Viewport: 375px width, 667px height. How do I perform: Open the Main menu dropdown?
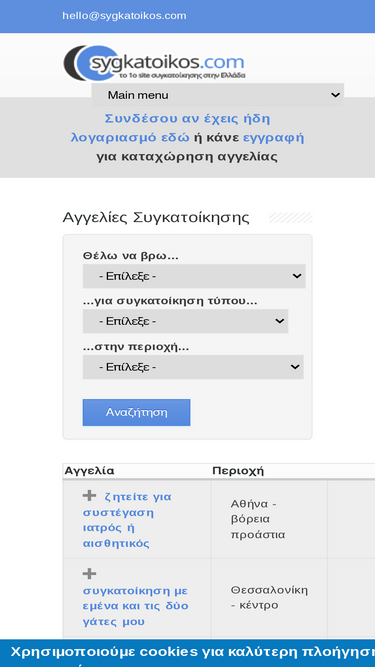(x=218, y=95)
